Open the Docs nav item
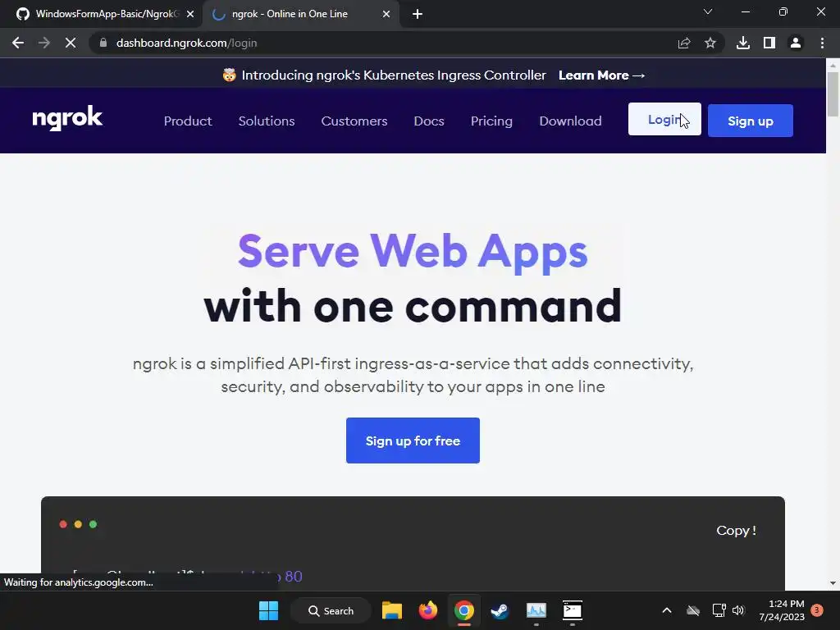The width and height of the screenshot is (840, 630). [429, 121]
